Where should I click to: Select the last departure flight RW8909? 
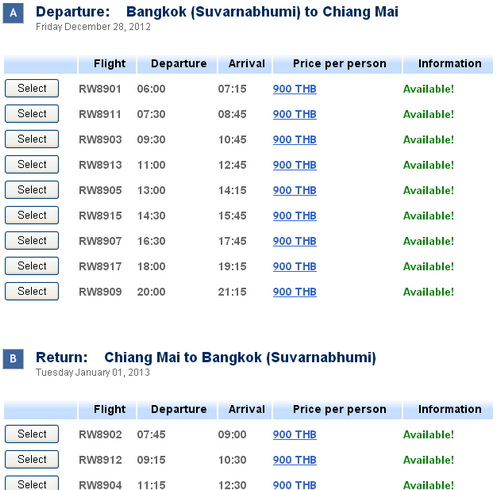(32, 291)
